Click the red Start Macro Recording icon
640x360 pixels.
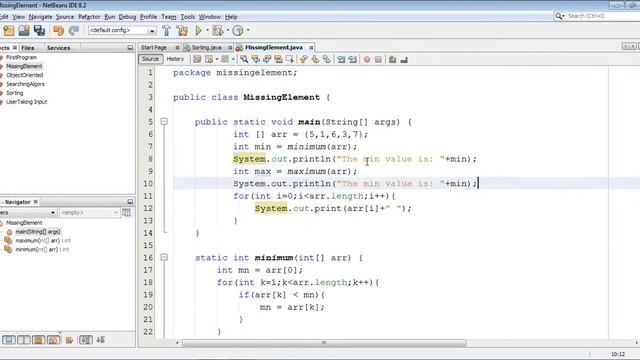point(367,60)
